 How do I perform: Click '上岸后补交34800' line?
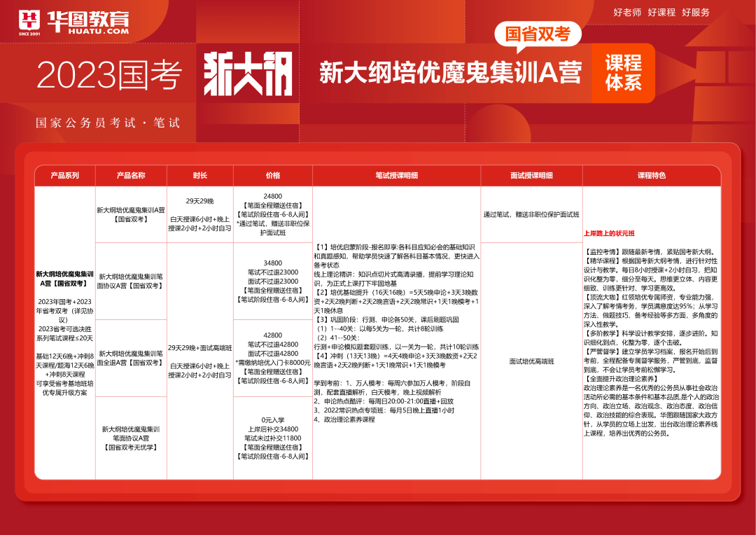[273, 429]
